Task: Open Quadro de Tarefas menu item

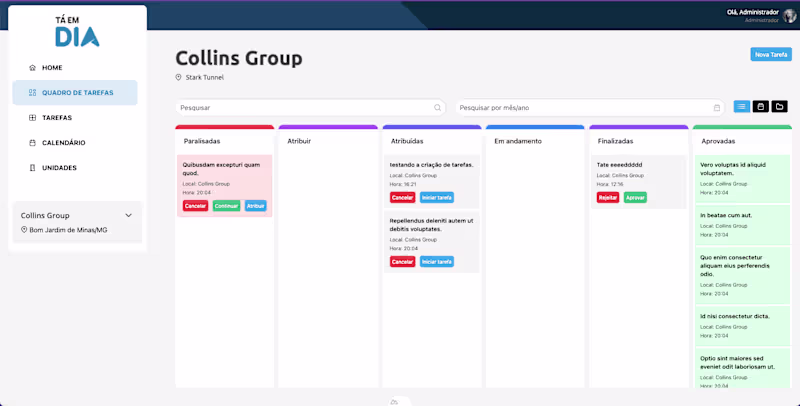Action: point(75,93)
